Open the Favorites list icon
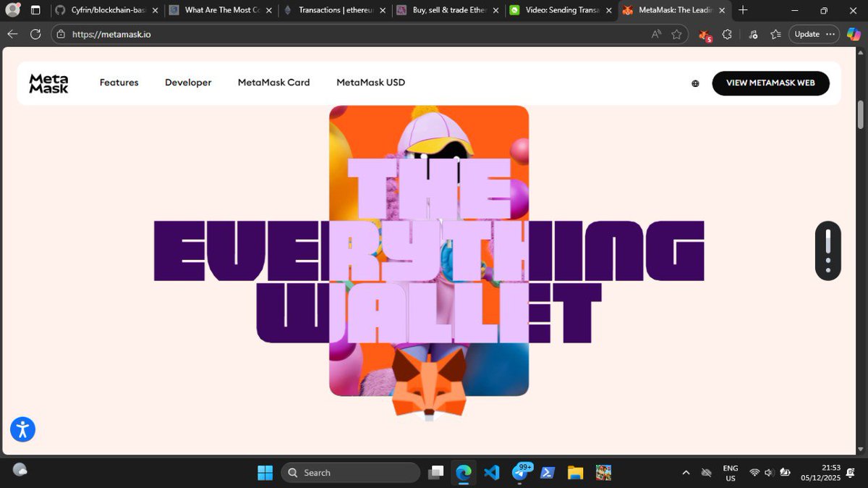This screenshot has height=488, width=868. point(775,34)
